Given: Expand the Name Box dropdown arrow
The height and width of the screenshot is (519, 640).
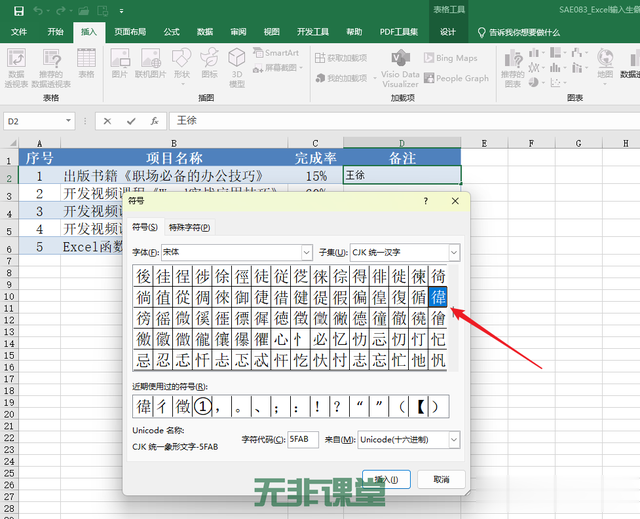Looking at the screenshot, I should (x=69, y=121).
